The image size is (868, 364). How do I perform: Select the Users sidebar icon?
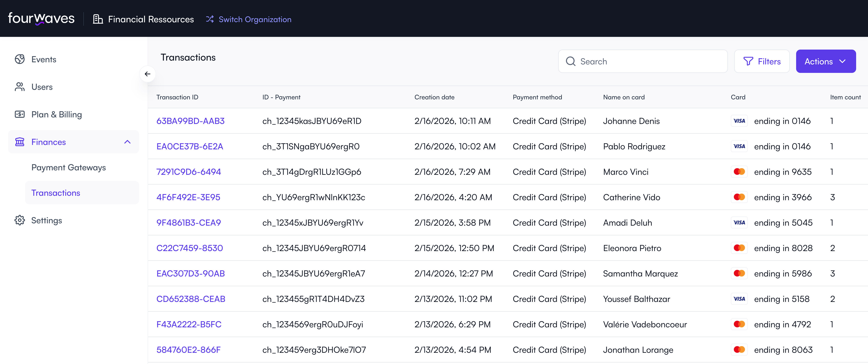pos(20,86)
